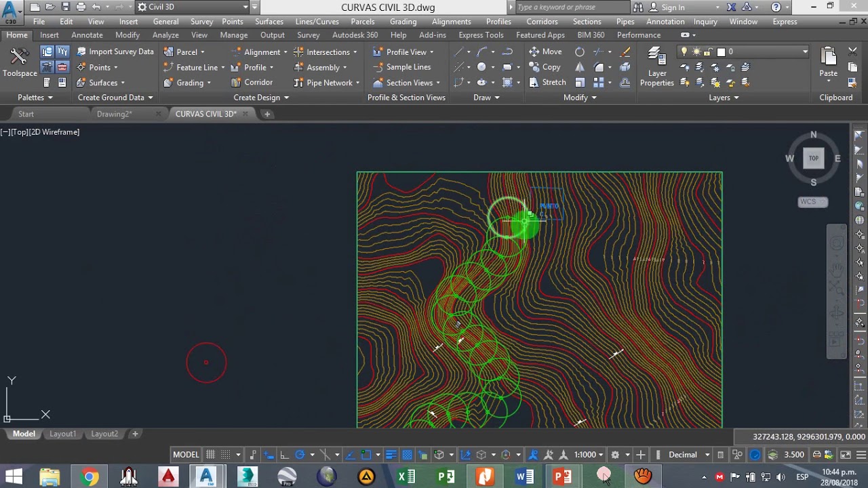The image size is (868, 488).
Task: Click the TOP face of ViewCube
Action: pos(813,159)
